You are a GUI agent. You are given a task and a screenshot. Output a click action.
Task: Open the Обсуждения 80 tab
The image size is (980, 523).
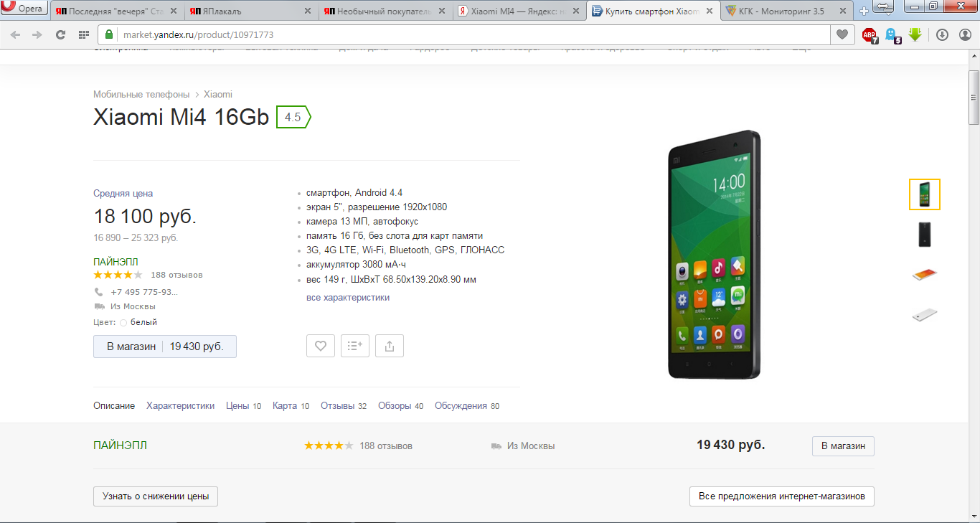pyautogui.click(x=467, y=406)
